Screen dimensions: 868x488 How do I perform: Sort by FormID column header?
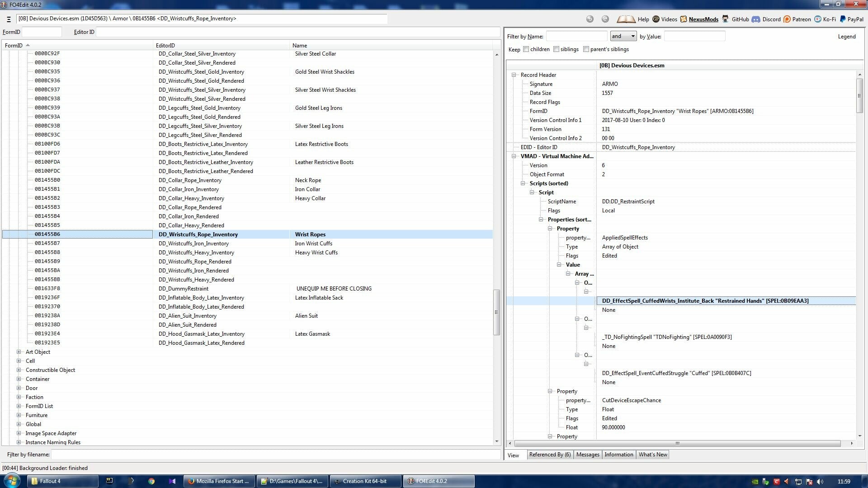[78, 45]
